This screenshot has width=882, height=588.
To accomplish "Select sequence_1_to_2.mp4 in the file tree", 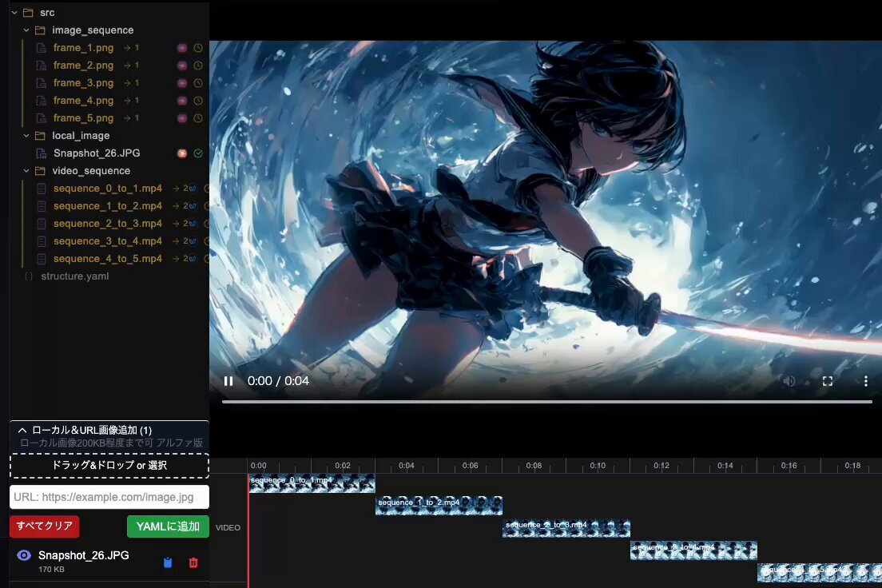I will click(107, 206).
